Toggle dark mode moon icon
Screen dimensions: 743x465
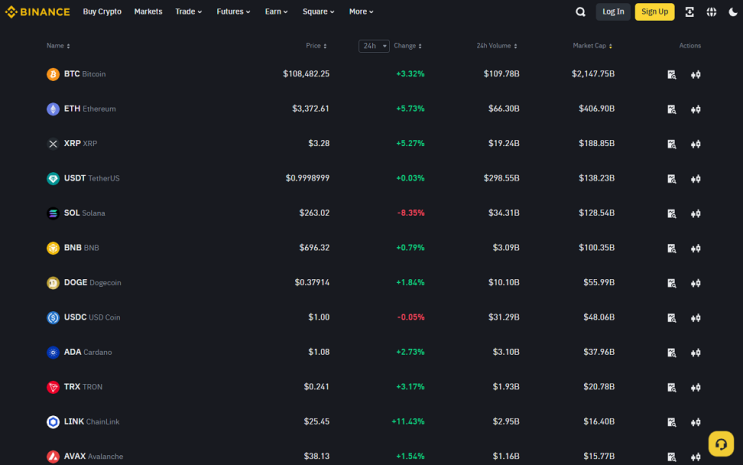point(733,12)
